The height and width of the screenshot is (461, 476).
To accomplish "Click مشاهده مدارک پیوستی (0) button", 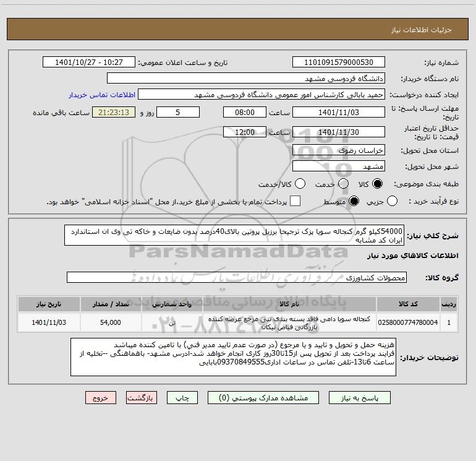I will click(x=263, y=398).
